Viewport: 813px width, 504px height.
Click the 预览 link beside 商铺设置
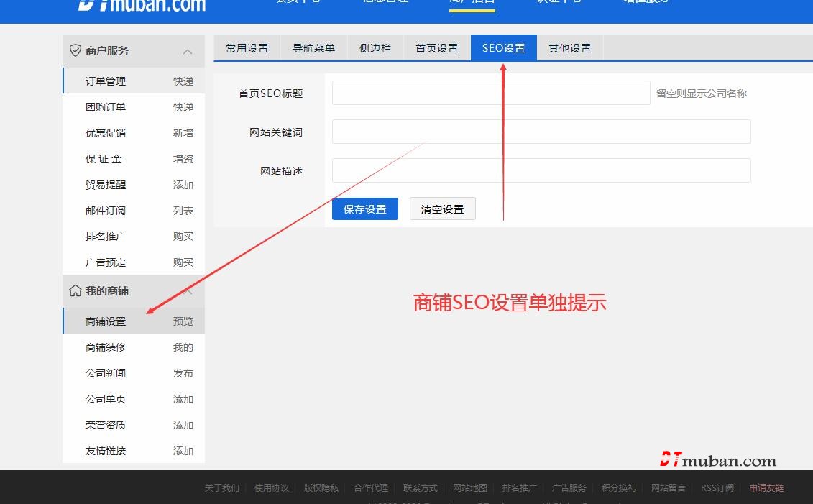183,321
